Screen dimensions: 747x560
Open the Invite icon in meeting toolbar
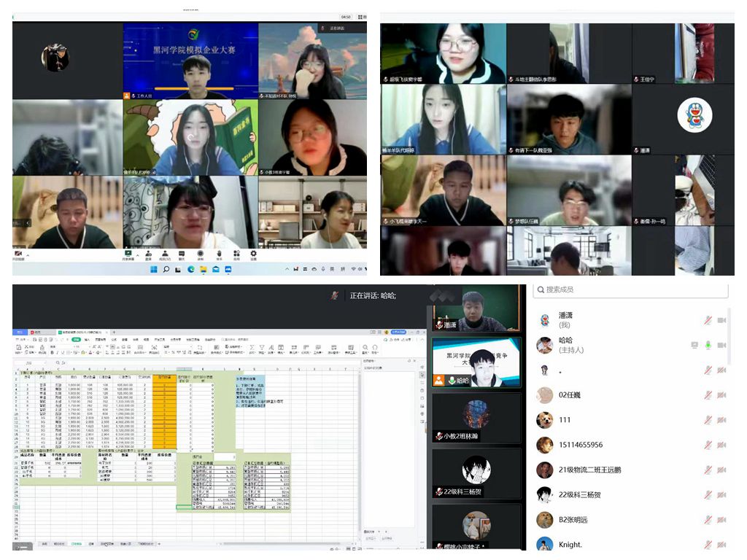click(148, 254)
